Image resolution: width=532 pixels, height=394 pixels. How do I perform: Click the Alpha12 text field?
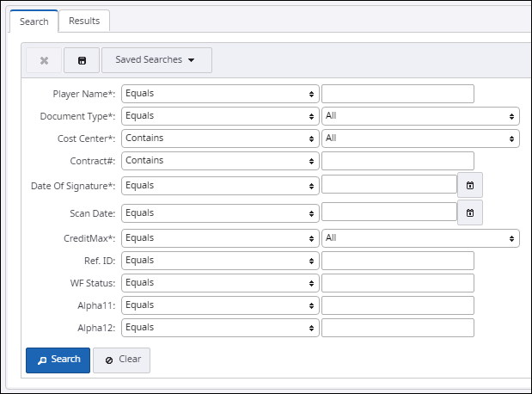397,328
